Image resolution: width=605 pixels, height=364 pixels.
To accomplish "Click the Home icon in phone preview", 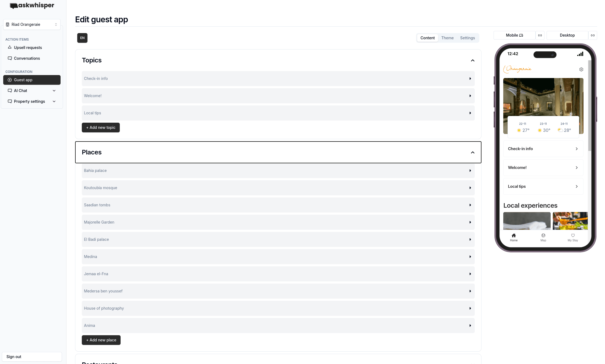I will pyautogui.click(x=513, y=236).
